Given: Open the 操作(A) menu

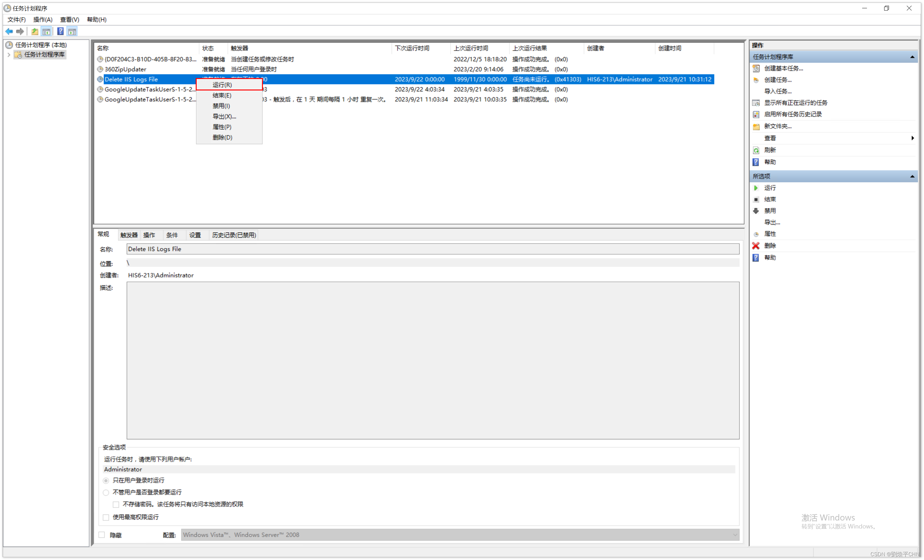Looking at the screenshot, I should coord(43,19).
